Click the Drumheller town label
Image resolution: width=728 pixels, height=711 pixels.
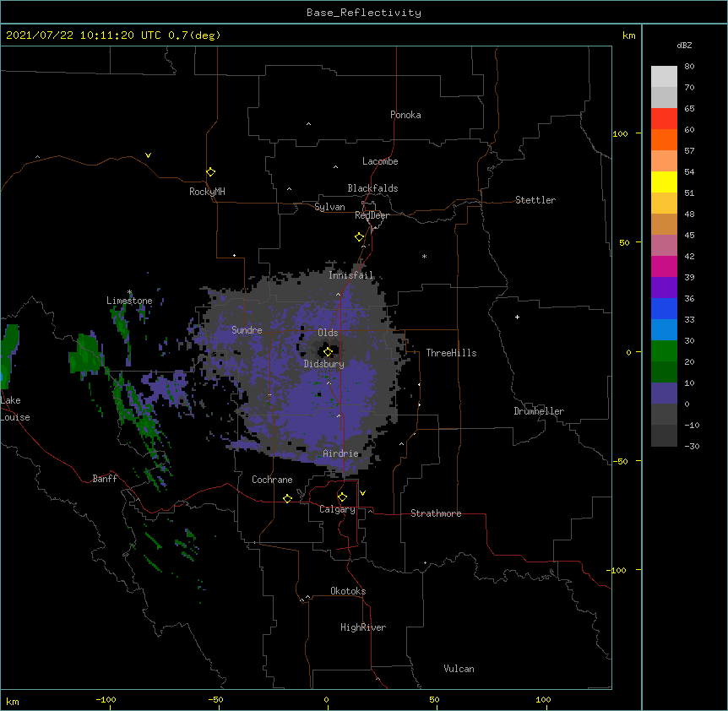click(539, 411)
